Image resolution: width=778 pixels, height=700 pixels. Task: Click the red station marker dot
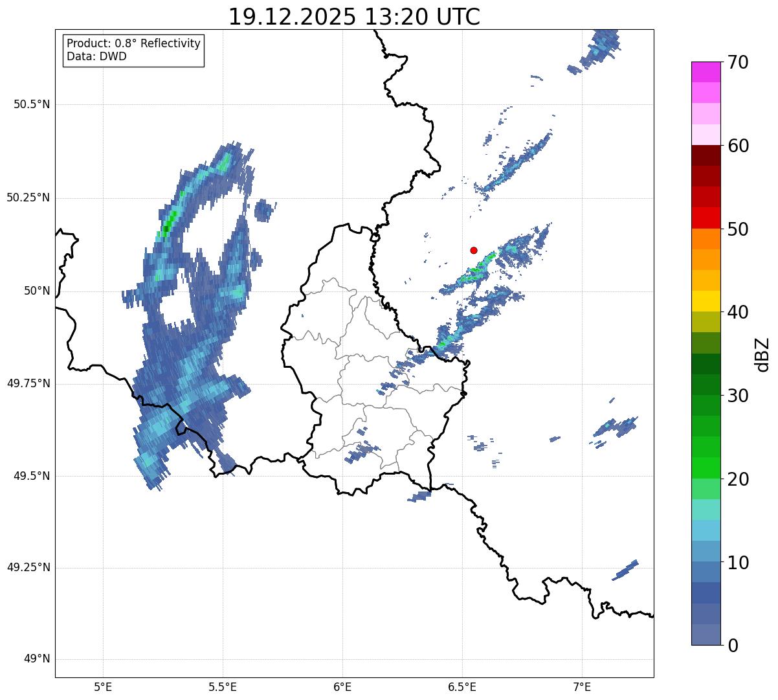click(474, 250)
